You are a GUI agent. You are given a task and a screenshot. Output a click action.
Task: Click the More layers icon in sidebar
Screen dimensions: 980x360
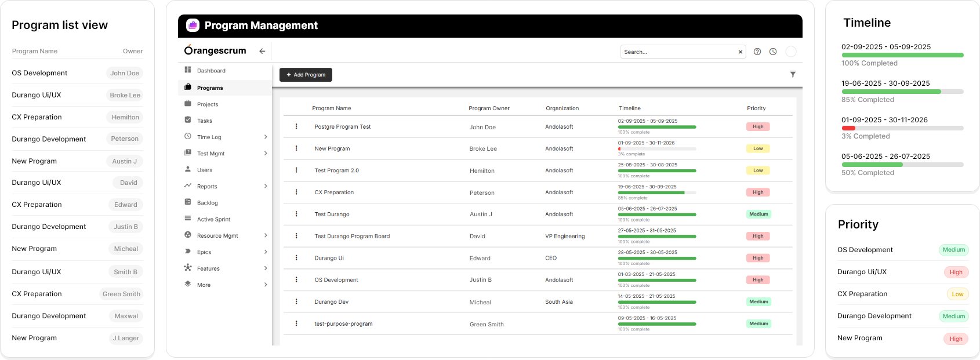[188, 284]
